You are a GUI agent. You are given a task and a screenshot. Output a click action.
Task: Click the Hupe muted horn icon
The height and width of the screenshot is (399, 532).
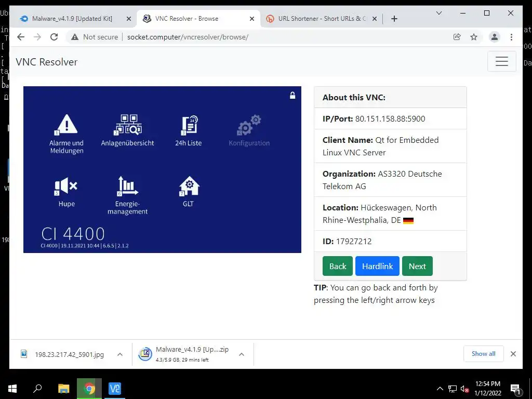pos(66,186)
